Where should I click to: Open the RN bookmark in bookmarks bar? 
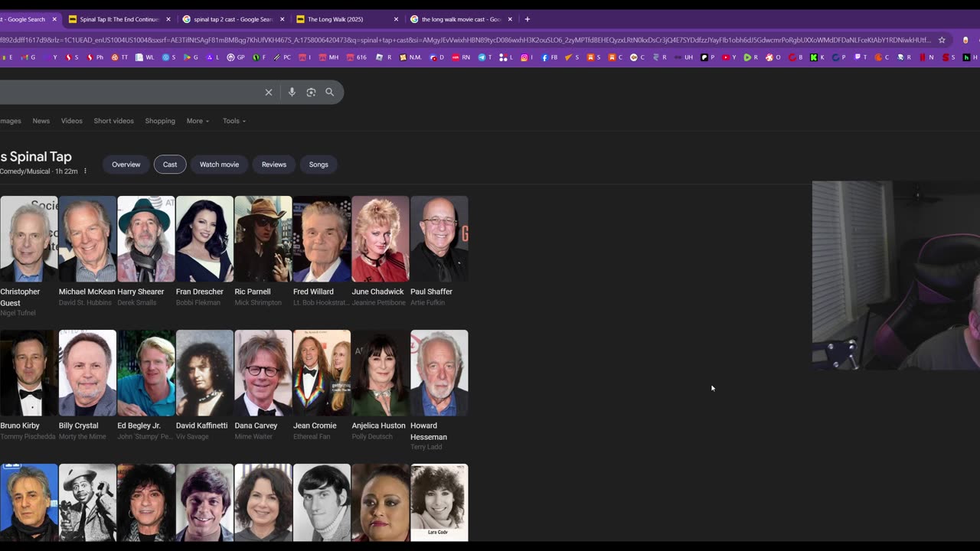(x=461, y=57)
